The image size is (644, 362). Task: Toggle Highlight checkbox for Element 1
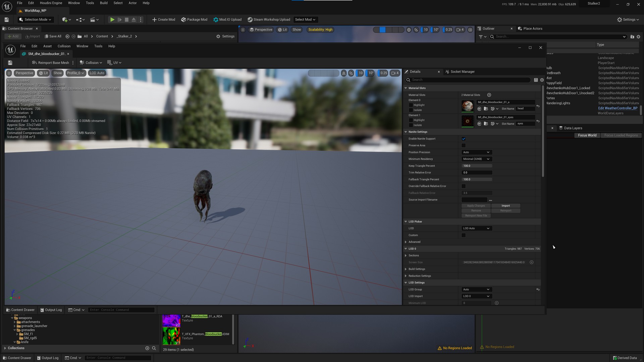(411, 120)
